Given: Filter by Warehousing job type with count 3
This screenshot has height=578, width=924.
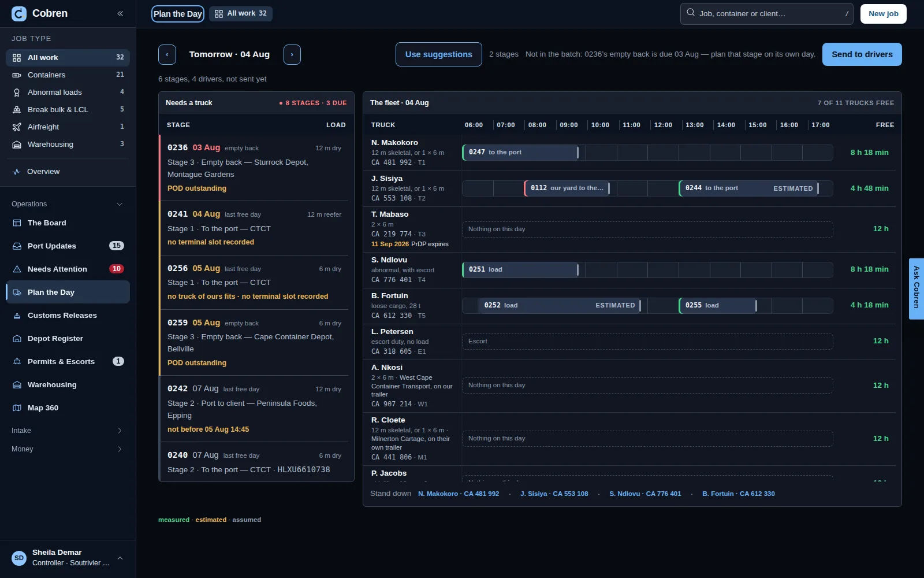Looking at the screenshot, I should (x=68, y=144).
